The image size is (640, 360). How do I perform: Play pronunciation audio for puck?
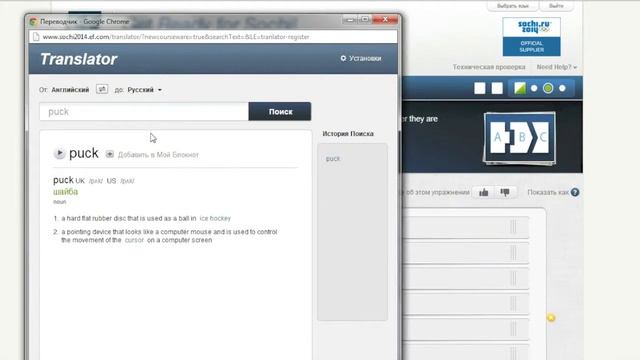[x=60, y=153]
